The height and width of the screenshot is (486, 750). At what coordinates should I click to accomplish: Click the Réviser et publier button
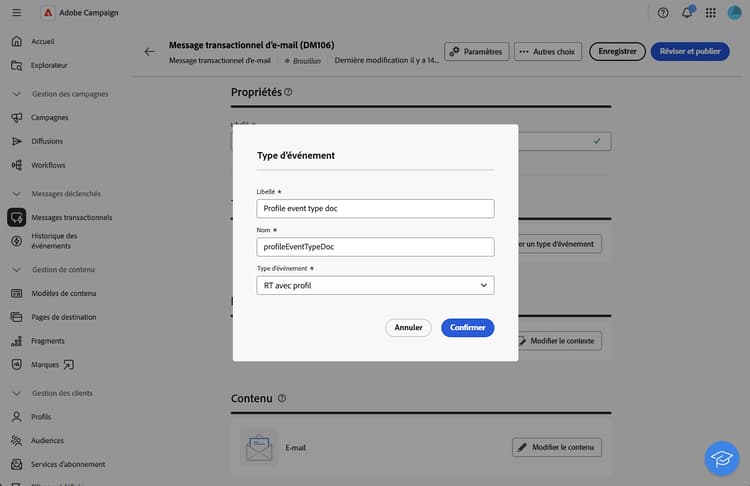(690, 52)
